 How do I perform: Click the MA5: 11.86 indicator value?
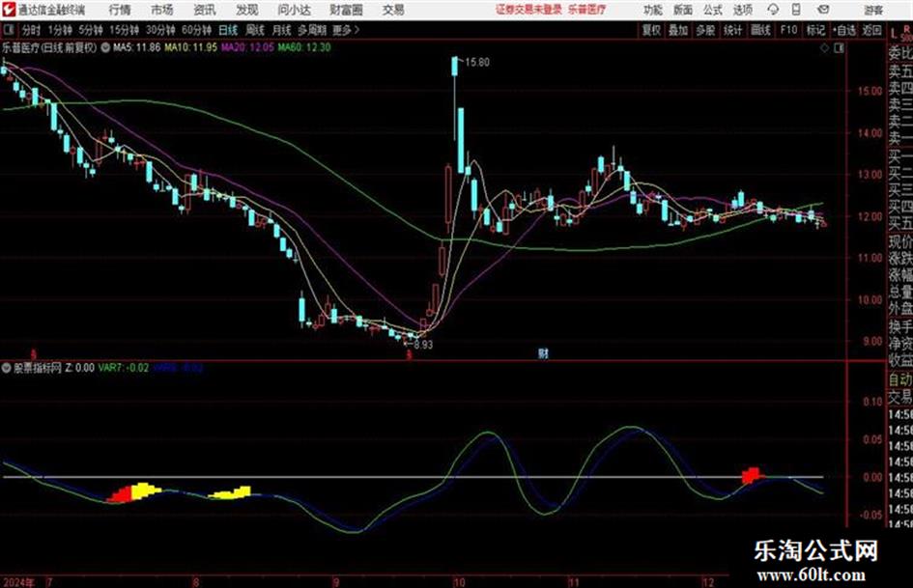(136, 47)
